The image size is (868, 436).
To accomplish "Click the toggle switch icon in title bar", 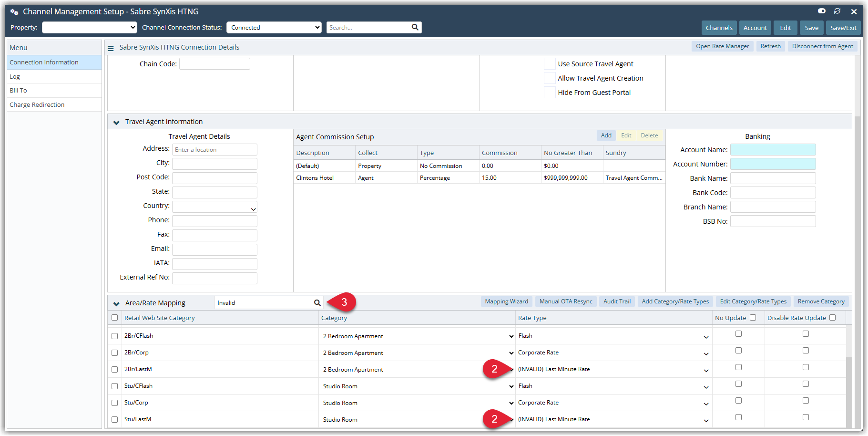I will click(x=822, y=11).
